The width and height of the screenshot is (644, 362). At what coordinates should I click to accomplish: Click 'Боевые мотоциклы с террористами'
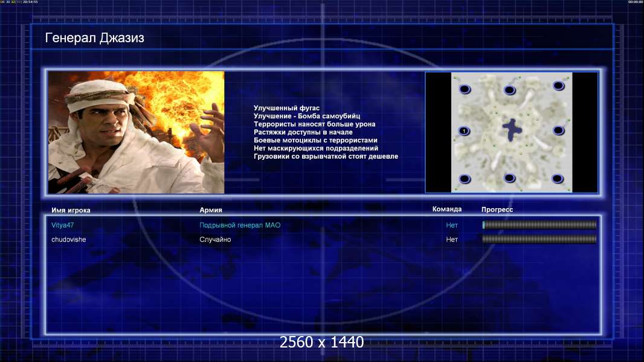click(315, 140)
